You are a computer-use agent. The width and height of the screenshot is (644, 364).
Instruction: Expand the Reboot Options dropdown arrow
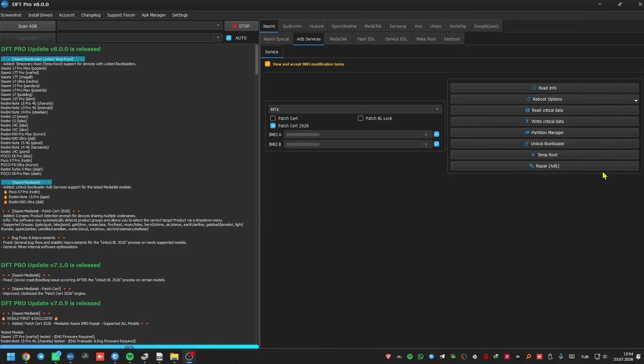636,100
